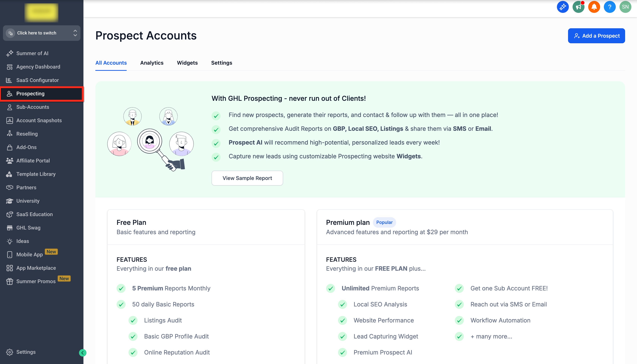The width and height of the screenshot is (637, 364).
Task: Switch to the Analytics tab
Action: pyautogui.click(x=152, y=63)
